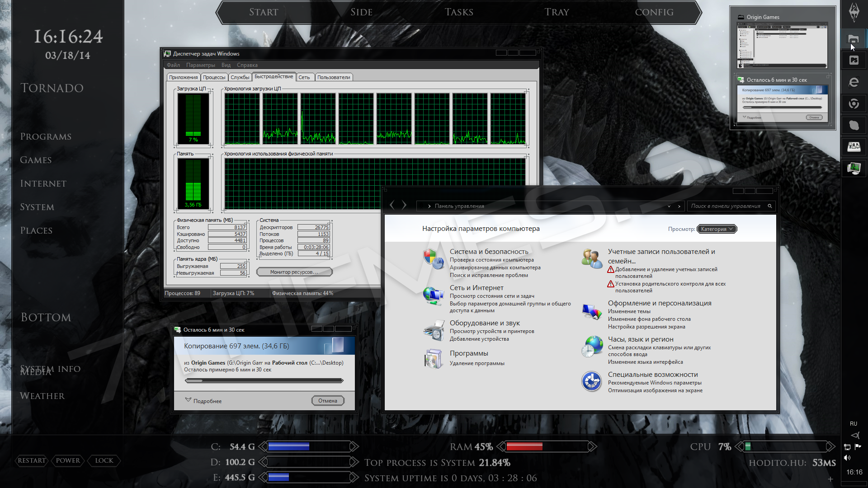Viewport: 868px width, 488px height.
Task: Switch the RU input language indicator
Action: click(854, 424)
